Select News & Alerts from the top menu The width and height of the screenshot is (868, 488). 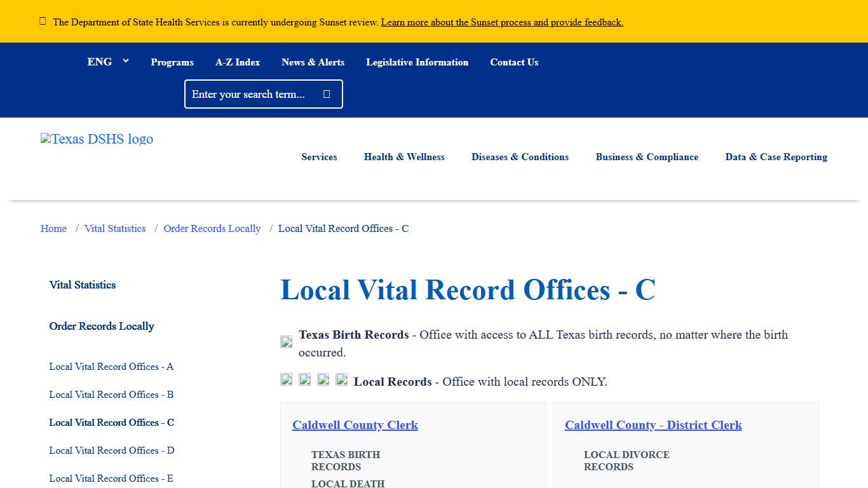coord(313,62)
